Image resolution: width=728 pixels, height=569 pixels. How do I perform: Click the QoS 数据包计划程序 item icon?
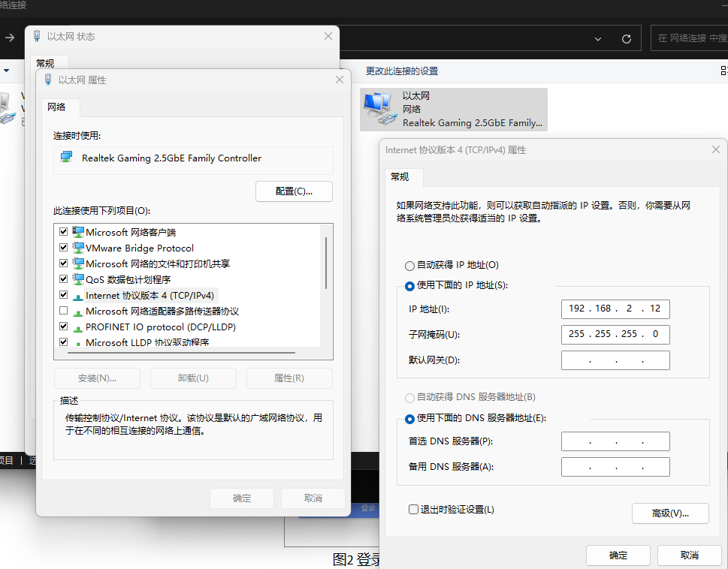[x=78, y=279]
